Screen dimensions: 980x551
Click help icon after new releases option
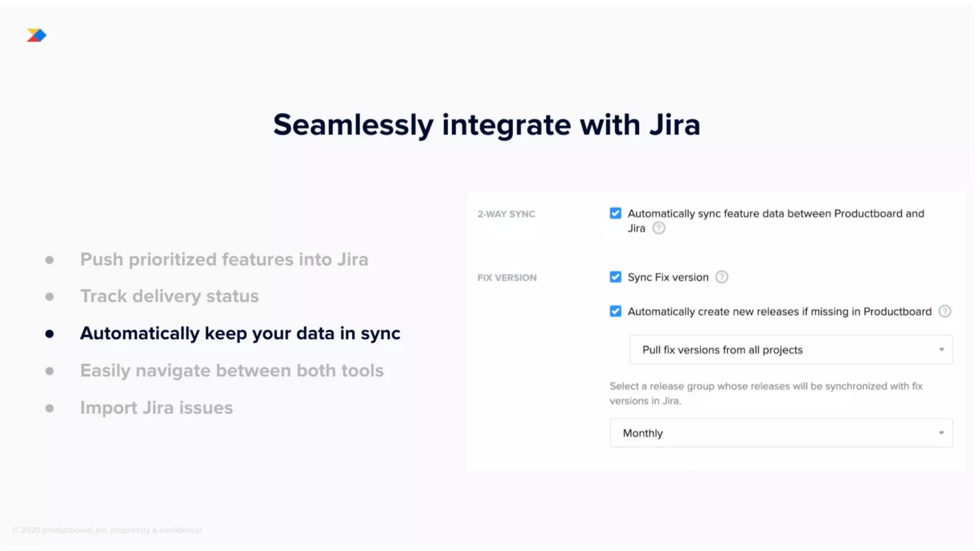click(x=945, y=311)
